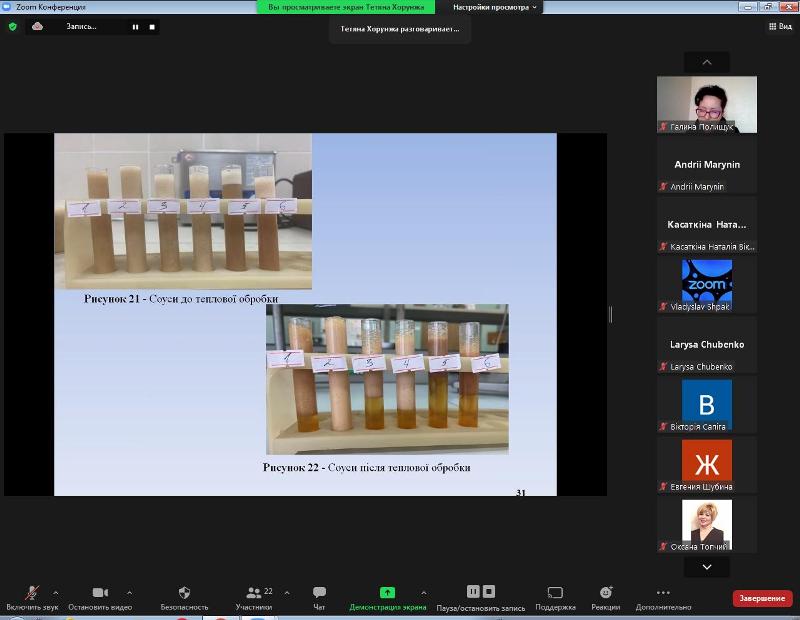The height and width of the screenshot is (620, 800).
Task: Open the Поддержка support icon
Action: [555, 593]
